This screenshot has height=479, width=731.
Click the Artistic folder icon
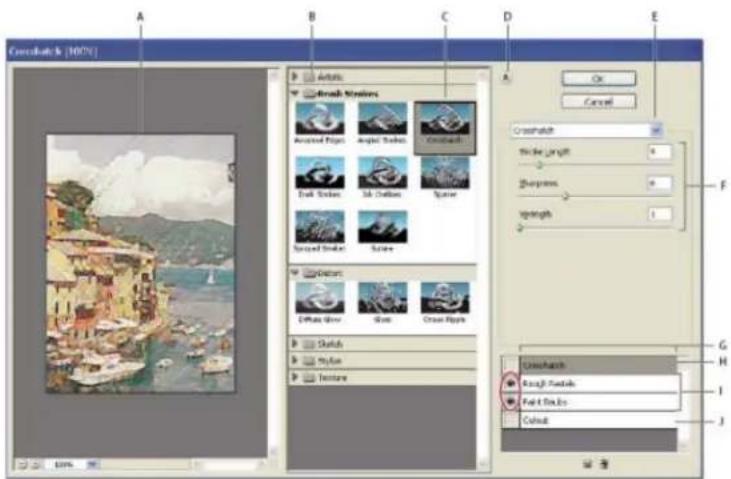[309, 77]
